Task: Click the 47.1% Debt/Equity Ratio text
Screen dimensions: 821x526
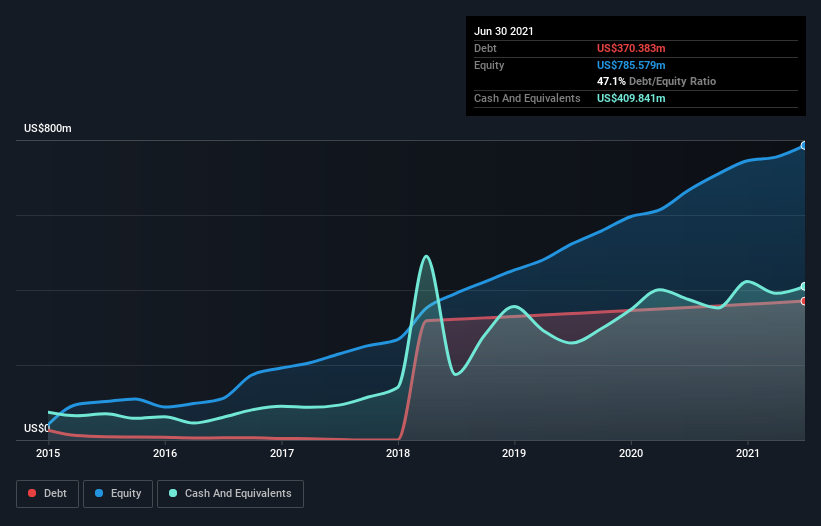Action: 657,81
